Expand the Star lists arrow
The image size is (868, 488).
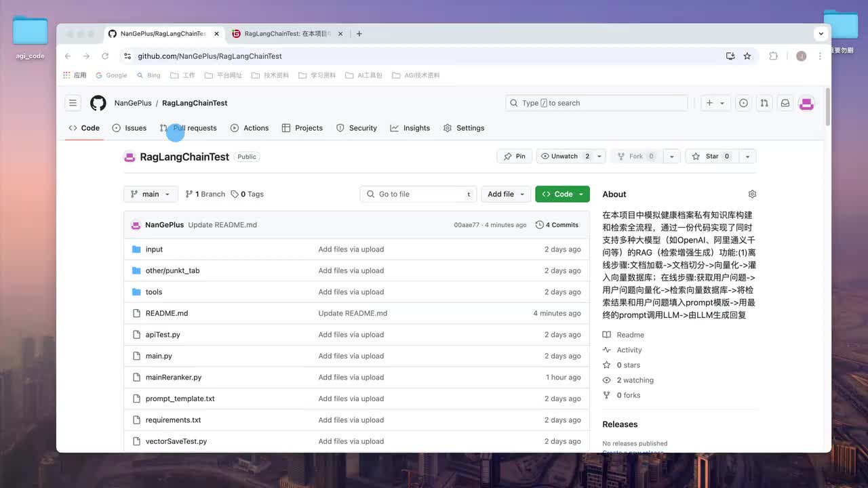(747, 157)
